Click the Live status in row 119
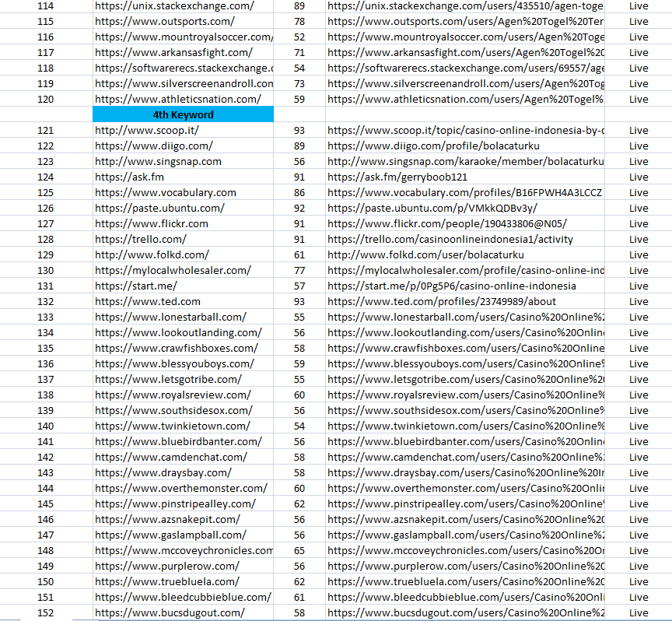Screen dimensions: 672x621 click(639, 83)
